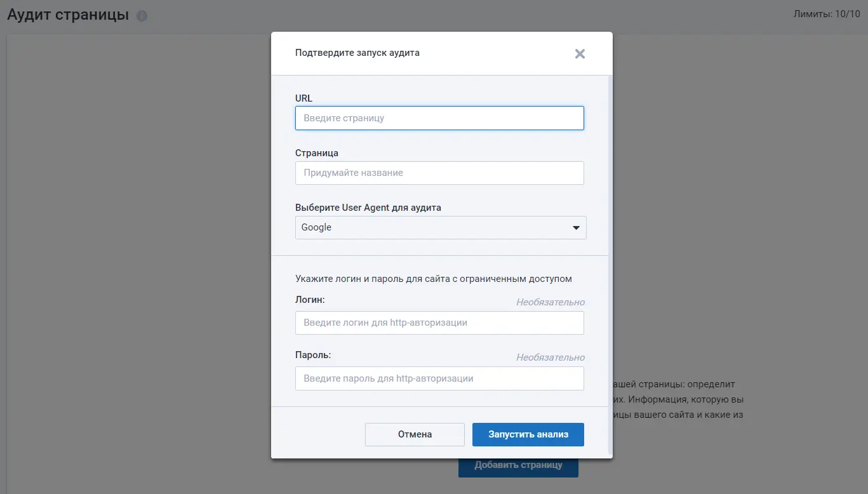Close the audit confirmation dialog with X
Image resolution: width=868 pixels, height=494 pixels.
pyautogui.click(x=579, y=54)
